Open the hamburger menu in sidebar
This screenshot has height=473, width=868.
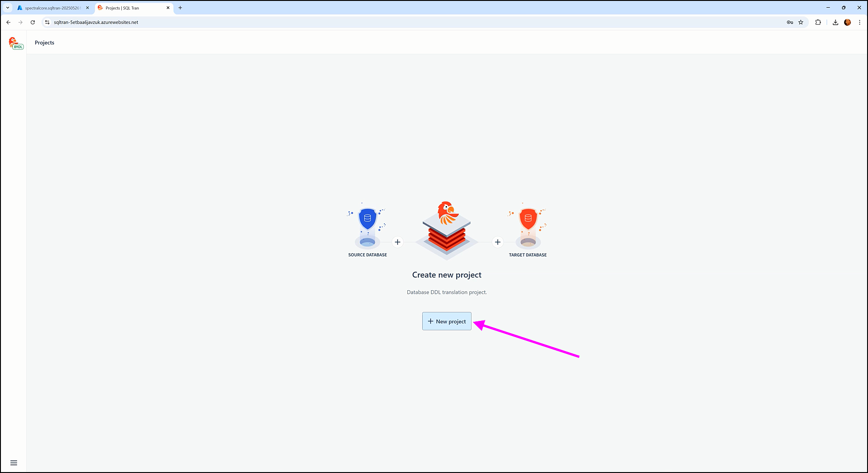click(14, 463)
